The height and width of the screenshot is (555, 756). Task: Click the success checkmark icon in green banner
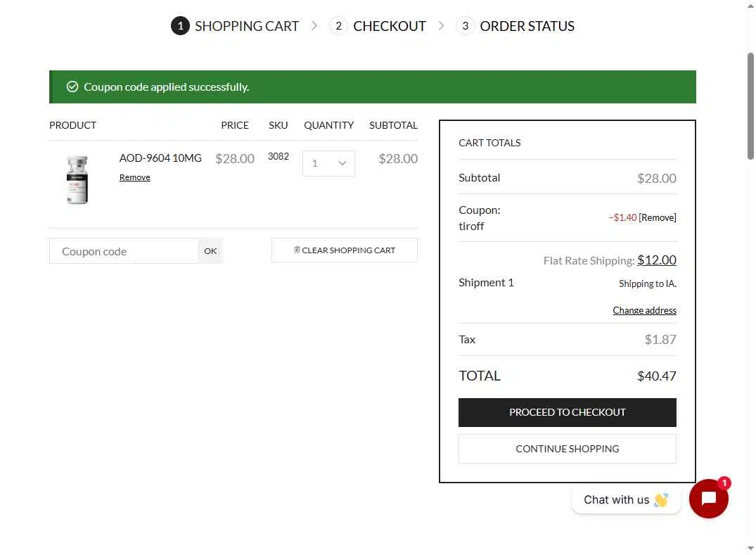click(x=72, y=87)
